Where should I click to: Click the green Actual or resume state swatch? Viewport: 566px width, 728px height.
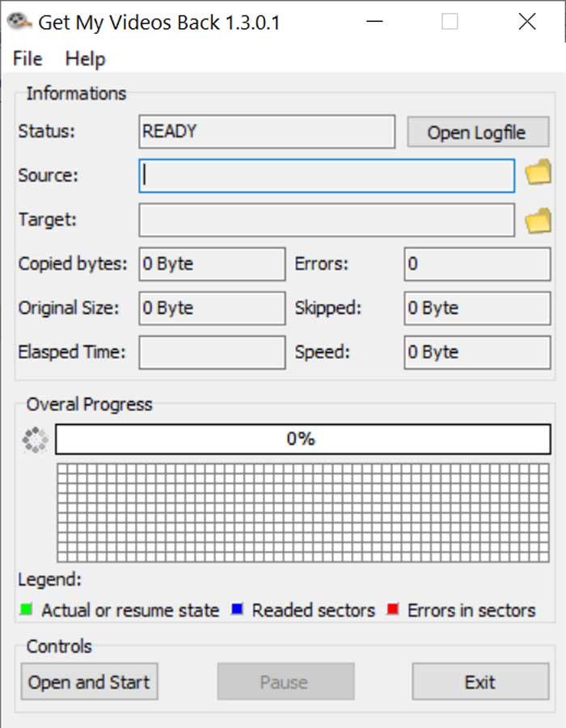tap(27, 609)
